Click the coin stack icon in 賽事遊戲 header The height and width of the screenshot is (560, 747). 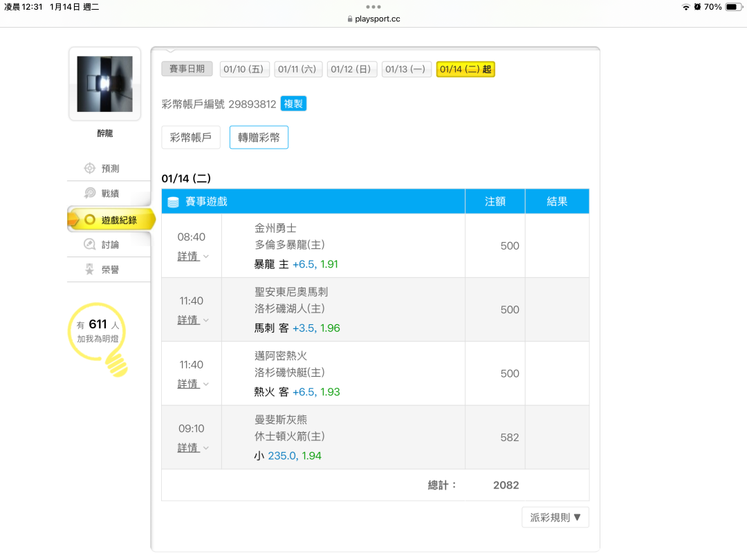(x=174, y=202)
